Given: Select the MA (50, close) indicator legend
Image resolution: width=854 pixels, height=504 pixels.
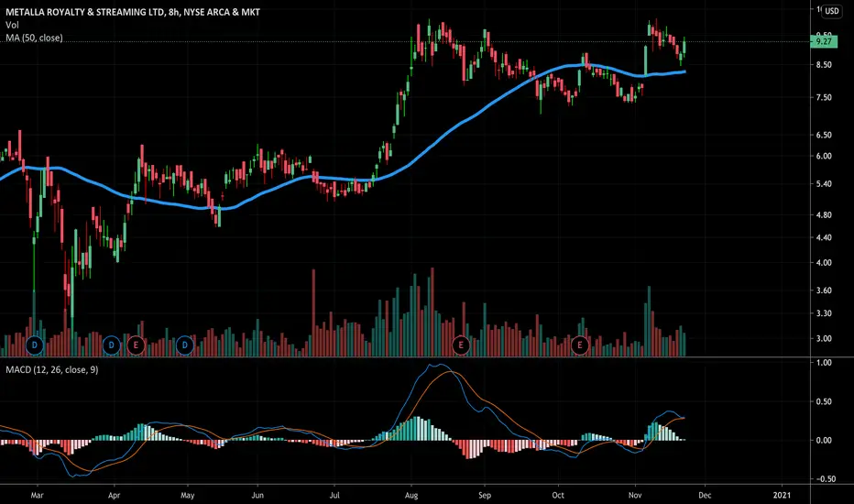Looking at the screenshot, I should click(x=34, y=38).
